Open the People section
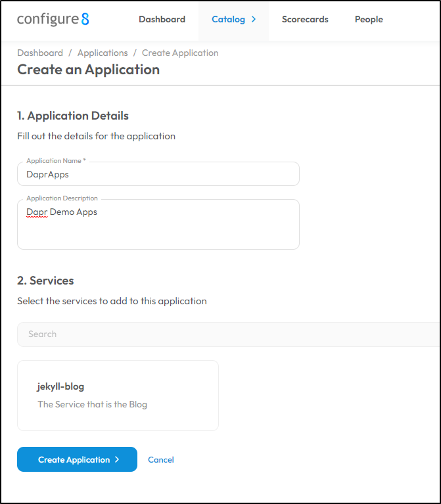The width and height of the screenshot is (441, 504). (x=369, y=19)
